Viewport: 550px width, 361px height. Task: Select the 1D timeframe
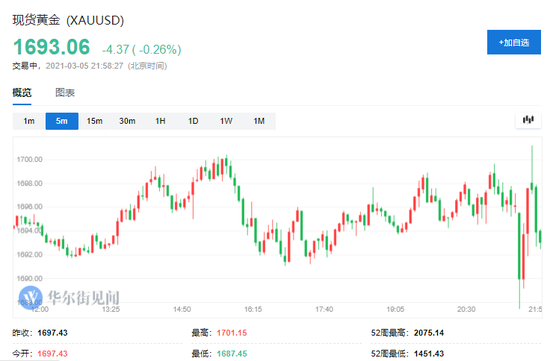[193, 121]
